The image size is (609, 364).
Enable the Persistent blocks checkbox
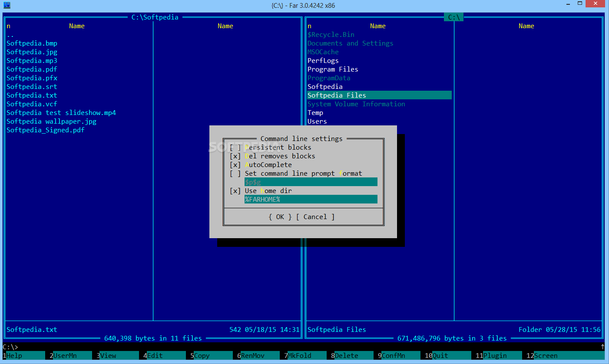point(235,148)
